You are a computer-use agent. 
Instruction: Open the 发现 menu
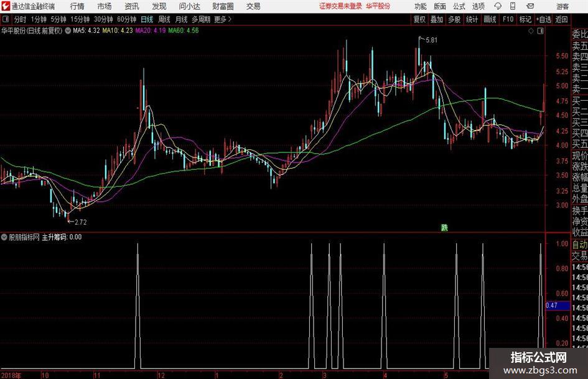click(159, 6)
